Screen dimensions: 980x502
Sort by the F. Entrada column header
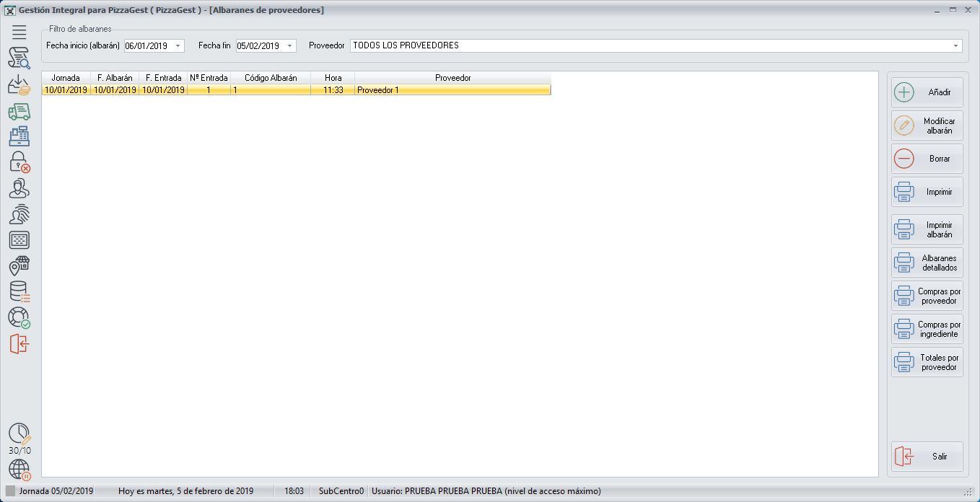(163, 78)
